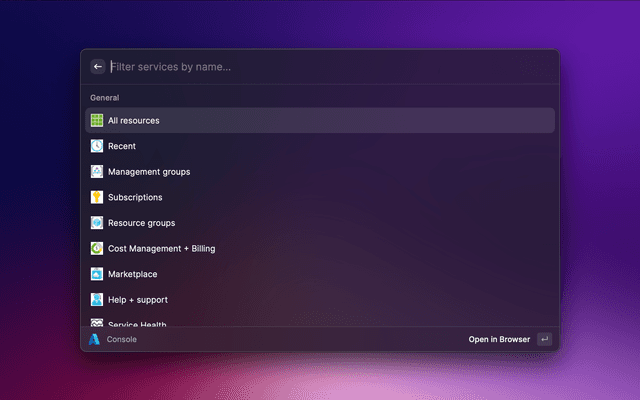The image size is (640, 400).
Task: Click the Recent clock icon
Action: click(x=97, y=146)
